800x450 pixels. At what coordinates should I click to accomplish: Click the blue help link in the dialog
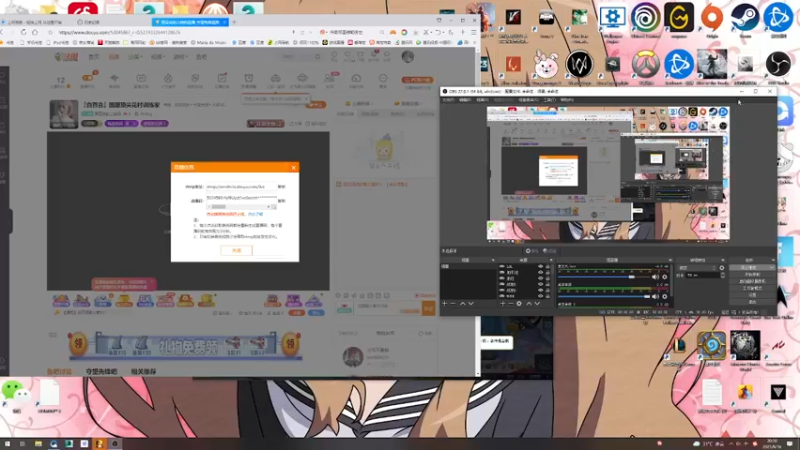click(x=256, y=214)
